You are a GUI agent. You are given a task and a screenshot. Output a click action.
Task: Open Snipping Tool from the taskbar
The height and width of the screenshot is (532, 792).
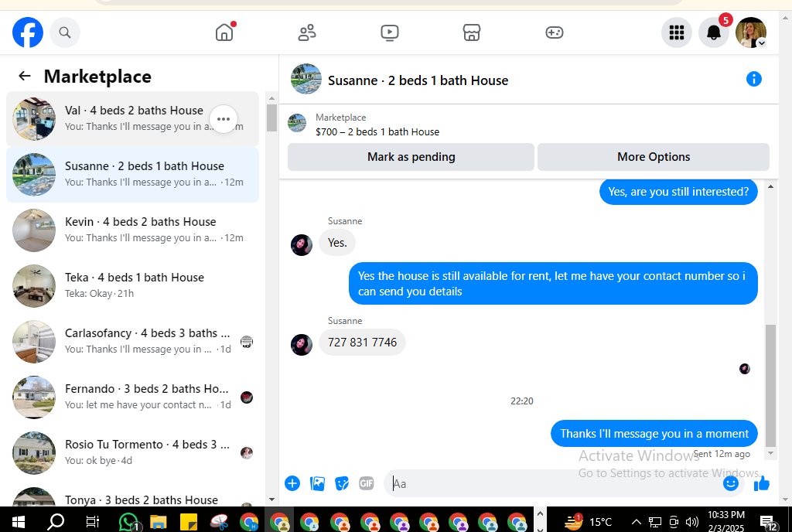pyautogui.click(x=219, y=521)
